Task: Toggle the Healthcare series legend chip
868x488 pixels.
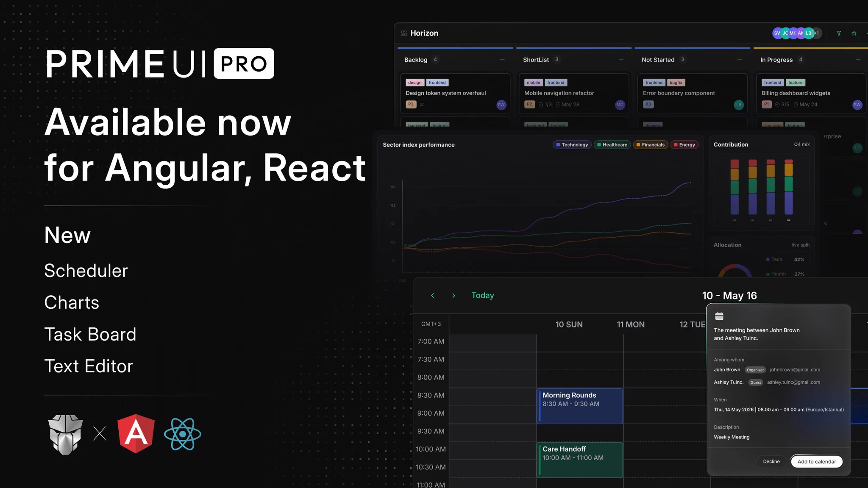Action: 612,145
